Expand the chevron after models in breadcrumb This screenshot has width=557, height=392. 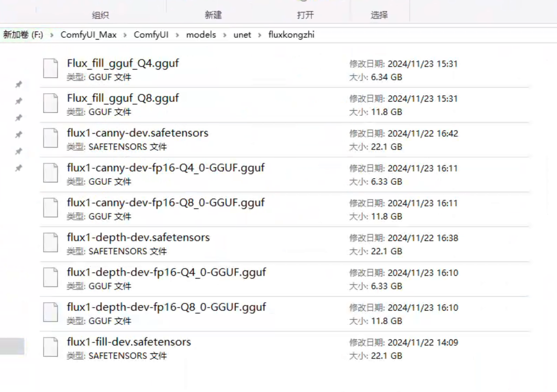(225, 35)
